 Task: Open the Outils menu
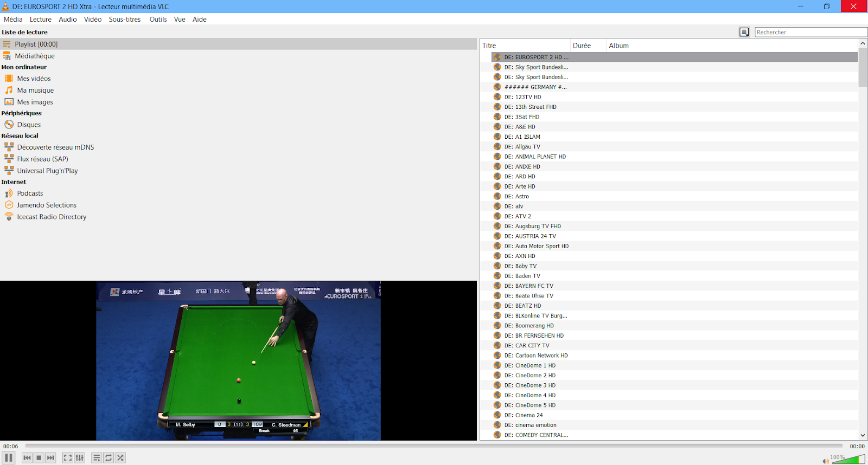pyautogui.click(x=158, y=20)
